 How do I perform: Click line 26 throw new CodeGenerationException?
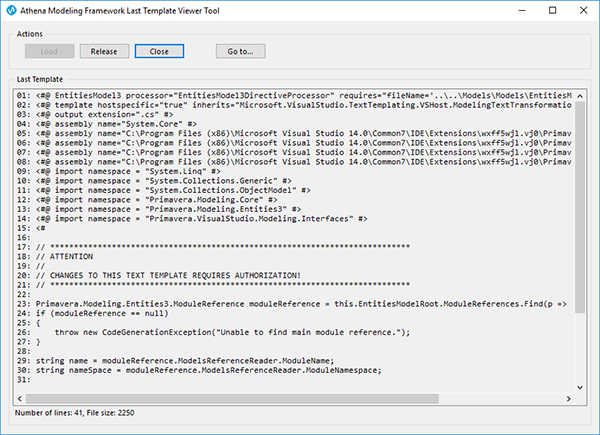click(x=213, y=332)
